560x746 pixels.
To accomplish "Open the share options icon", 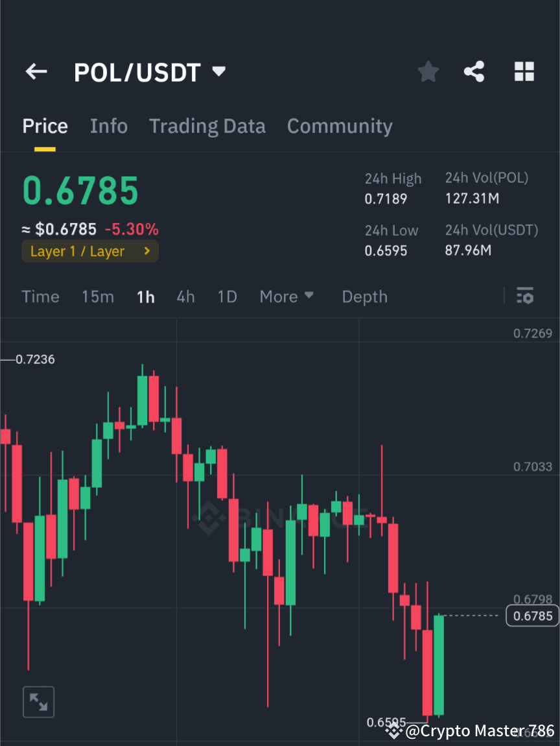I will point(474,71).
